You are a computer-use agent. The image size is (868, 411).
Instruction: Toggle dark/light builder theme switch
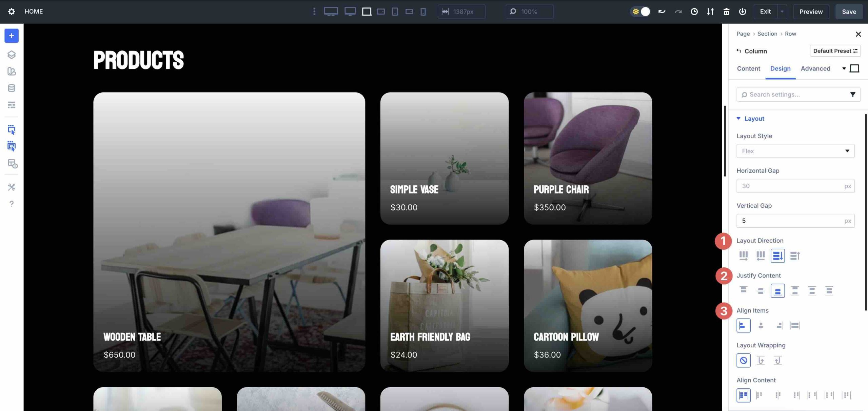point(640,11)
